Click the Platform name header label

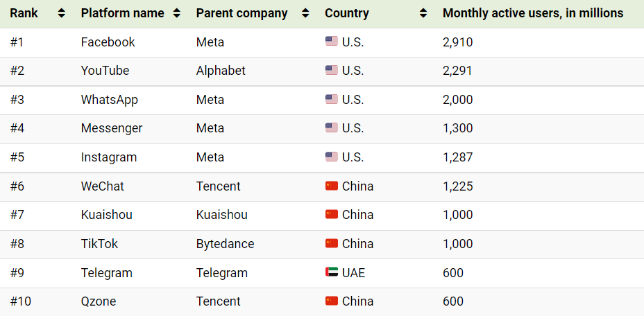[122, 14]
